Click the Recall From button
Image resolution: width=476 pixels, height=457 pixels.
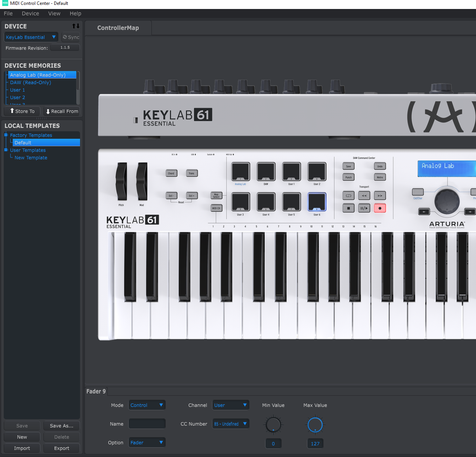point(62,111)
